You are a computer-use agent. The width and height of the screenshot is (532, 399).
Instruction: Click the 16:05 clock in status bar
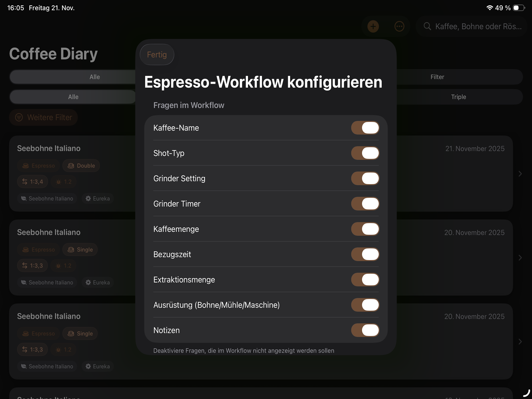[x=16, y=8]
